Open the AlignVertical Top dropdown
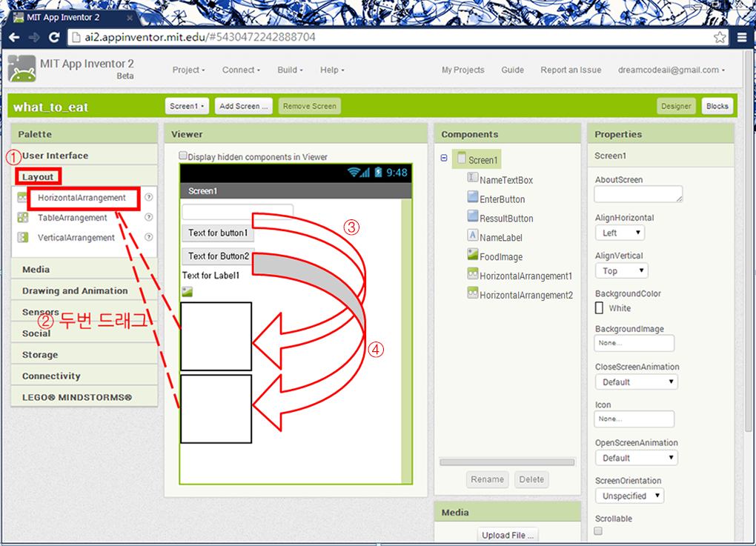This screenshot has width=756, height=546. (x=622, y=271)
